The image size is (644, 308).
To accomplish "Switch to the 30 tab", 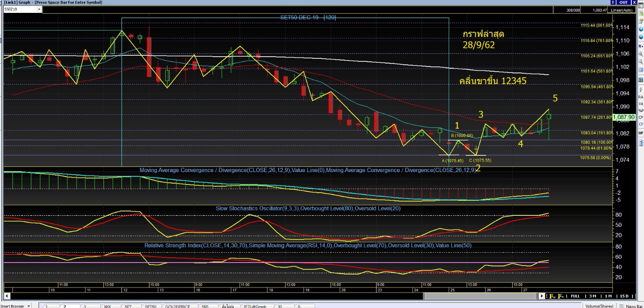I will (x=284, y=306).
